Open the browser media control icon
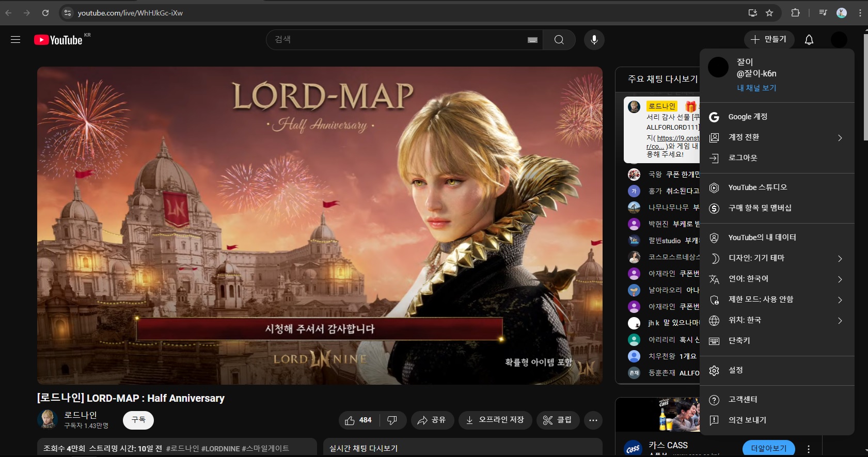This screenshot has height=457, width=868. (823, 13)
